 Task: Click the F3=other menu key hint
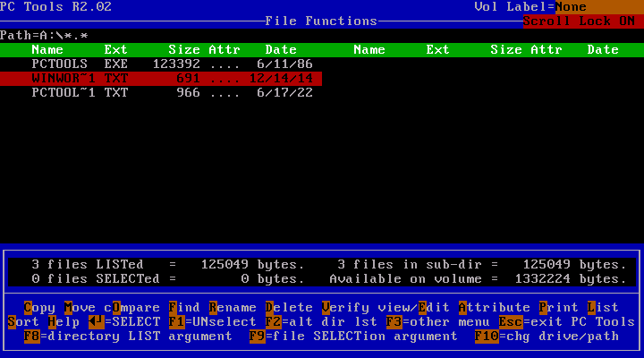click(x=438, y=322)
